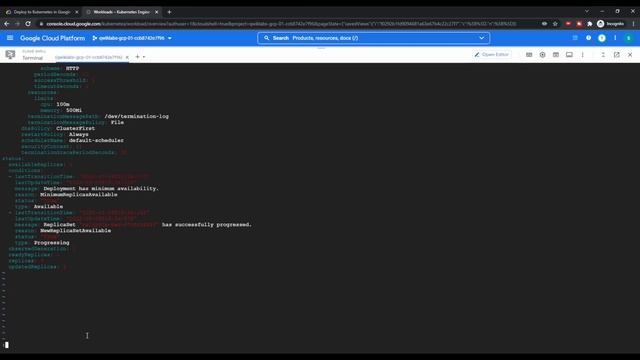Open the Cloud Shell three-dot More menu
The width and height of the screenshot is (640, 360).
tap(582, 54)
